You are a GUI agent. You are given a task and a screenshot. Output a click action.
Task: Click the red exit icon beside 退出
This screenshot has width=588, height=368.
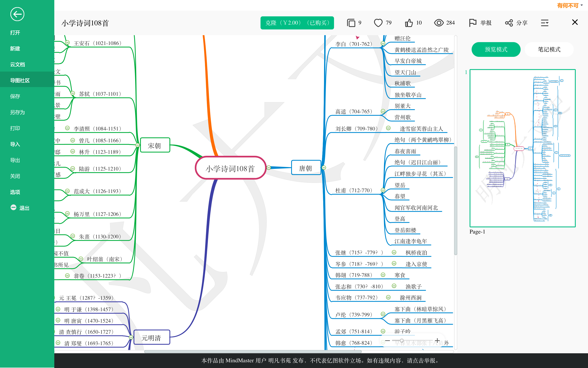(x=13, y=207)
